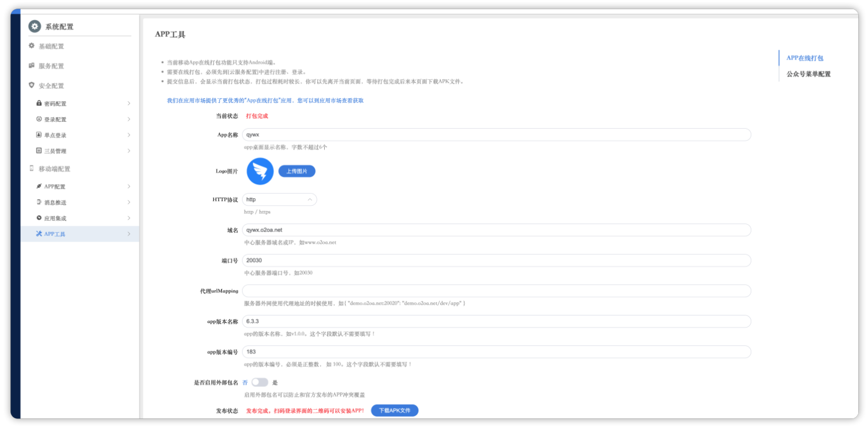
Task: Open the HTTP协议 dropdown
Action: (x=279, y=199)
